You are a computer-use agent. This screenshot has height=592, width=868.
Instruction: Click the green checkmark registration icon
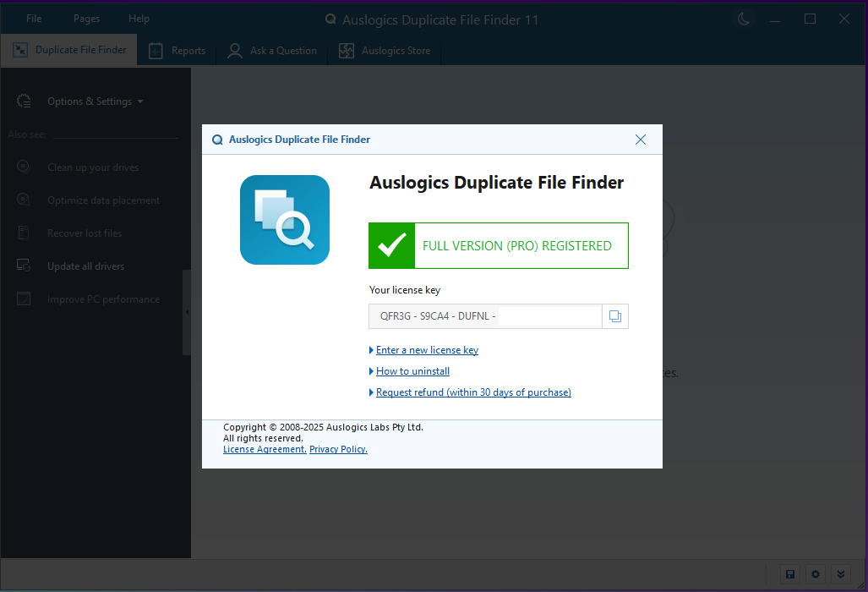(392, 246)
